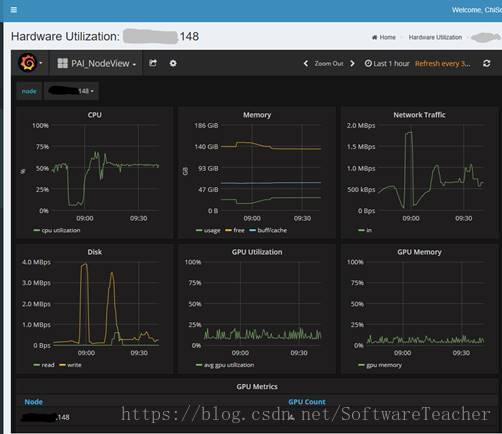
Task: Click the Welcome user text in header
Action: tap(477, 10)
